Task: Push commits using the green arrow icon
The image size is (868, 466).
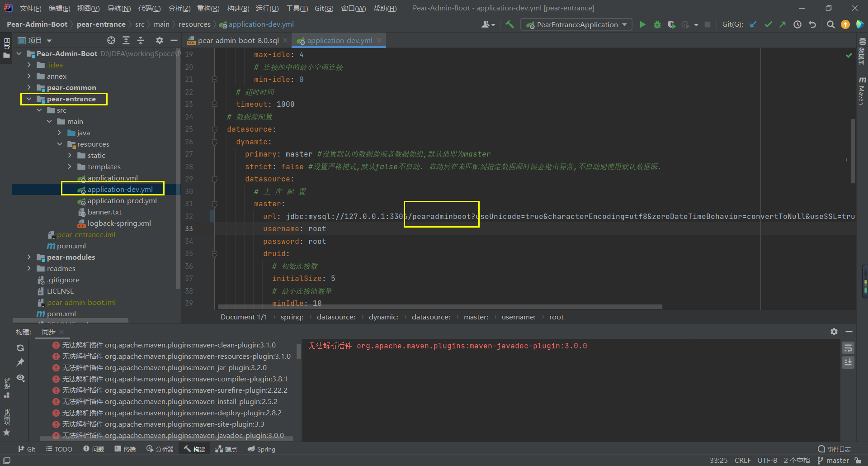Action: coord(783,24)
